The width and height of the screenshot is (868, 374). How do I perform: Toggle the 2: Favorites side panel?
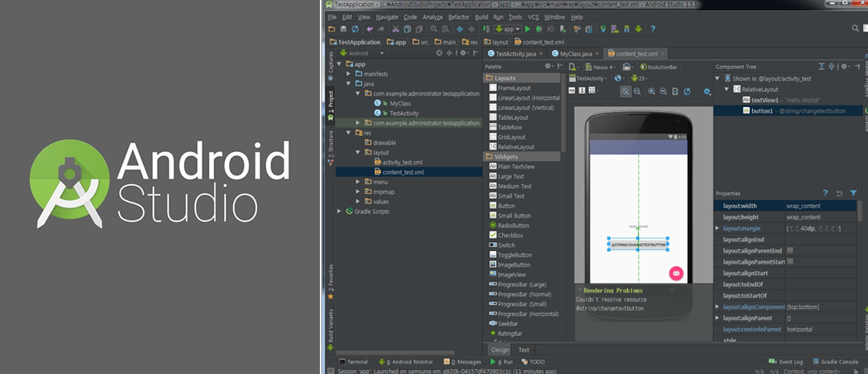pyautogui.click(x=330, y=282)
